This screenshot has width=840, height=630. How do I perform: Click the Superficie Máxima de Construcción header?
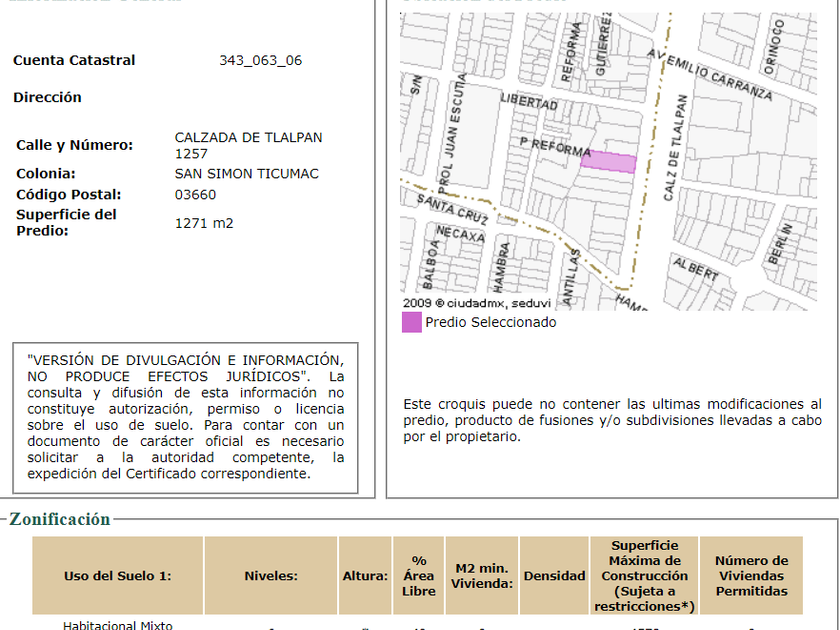pos(644,576)
